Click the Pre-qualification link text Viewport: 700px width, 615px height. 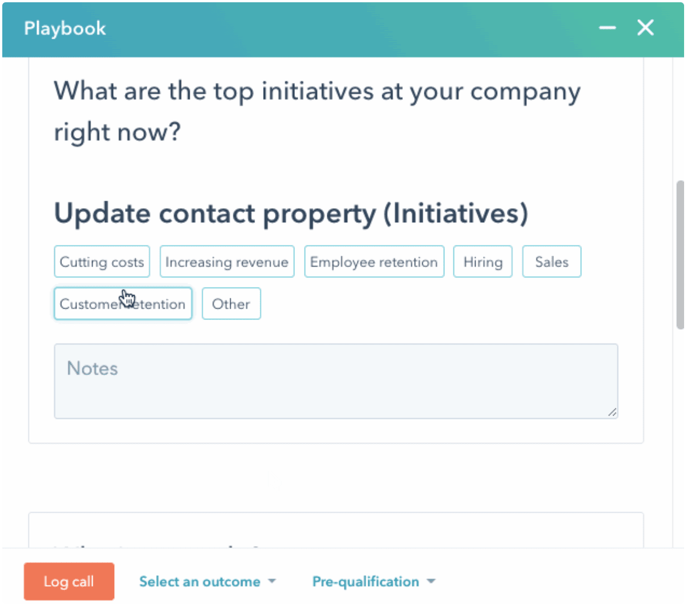pyautogui.click(x=365, y=581)
